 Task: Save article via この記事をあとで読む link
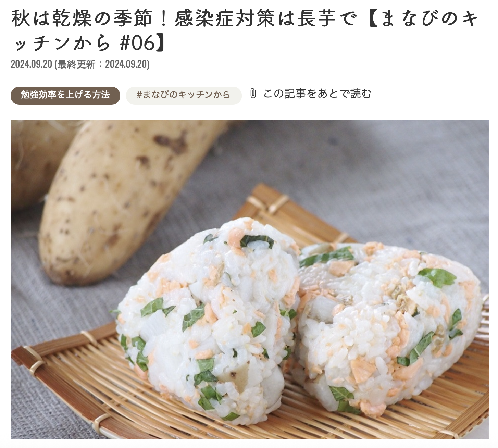(317, 94)
